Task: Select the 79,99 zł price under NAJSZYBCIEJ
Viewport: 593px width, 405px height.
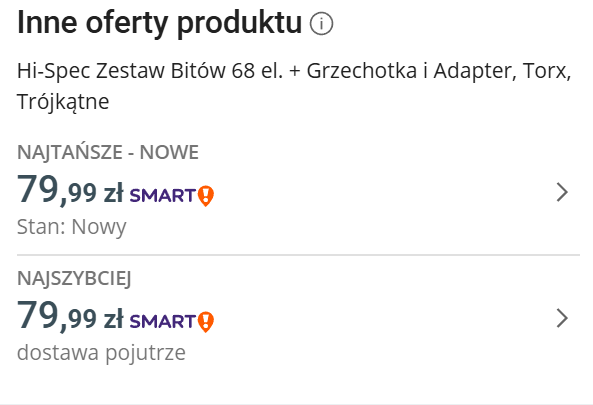Action: (x=70, y=316)
